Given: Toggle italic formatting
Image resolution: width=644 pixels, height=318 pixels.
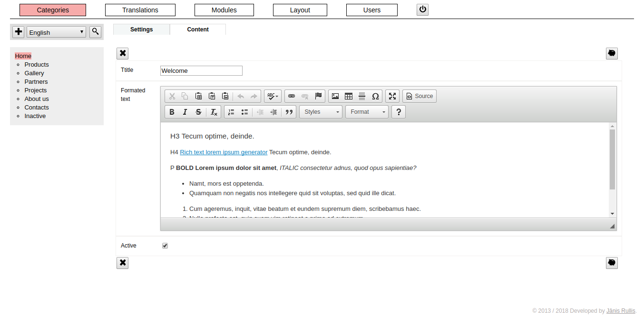Looking at the screenshot, I should point(185,112).
